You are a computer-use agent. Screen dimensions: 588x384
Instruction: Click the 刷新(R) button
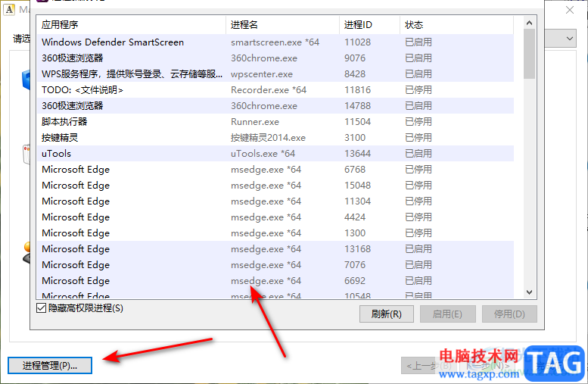[x=386, y=314]
